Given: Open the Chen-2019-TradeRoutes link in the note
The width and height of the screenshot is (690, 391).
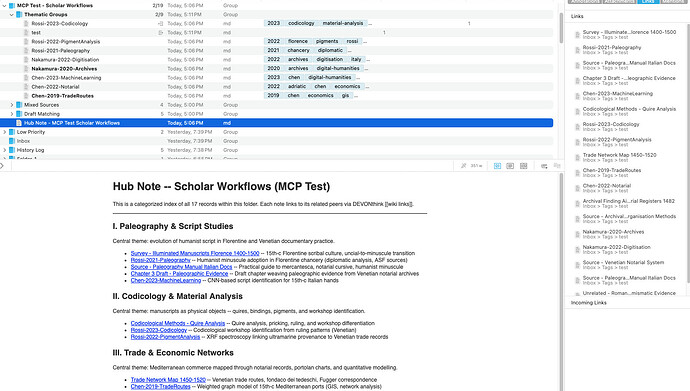Looking at the screenshot, I should 161,387.
